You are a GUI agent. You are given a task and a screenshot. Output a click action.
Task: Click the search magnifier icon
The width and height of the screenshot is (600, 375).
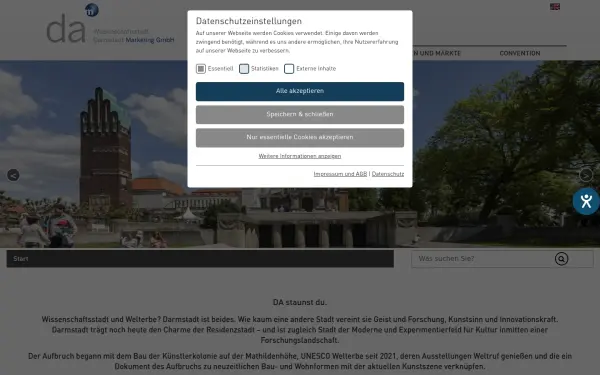tap(561, 259)
